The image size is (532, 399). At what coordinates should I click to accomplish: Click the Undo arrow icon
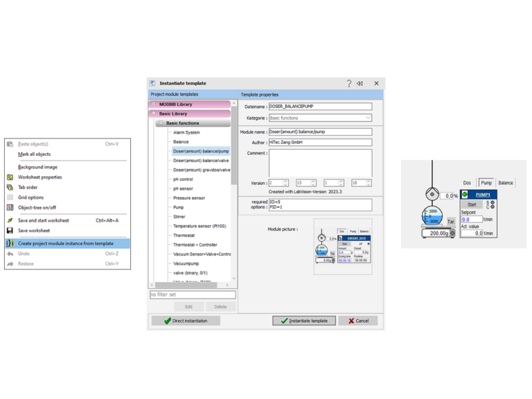point(10,254)
